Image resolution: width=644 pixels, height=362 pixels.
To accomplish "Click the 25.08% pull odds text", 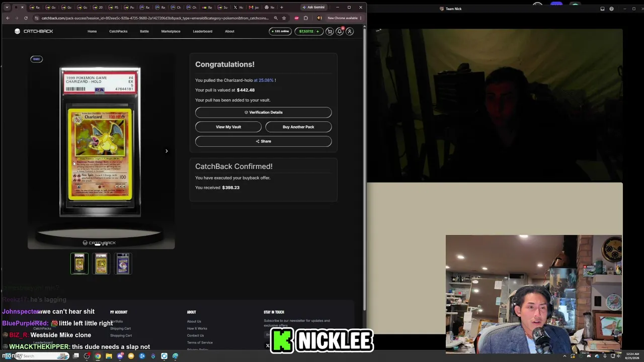I will click(264, 80).
